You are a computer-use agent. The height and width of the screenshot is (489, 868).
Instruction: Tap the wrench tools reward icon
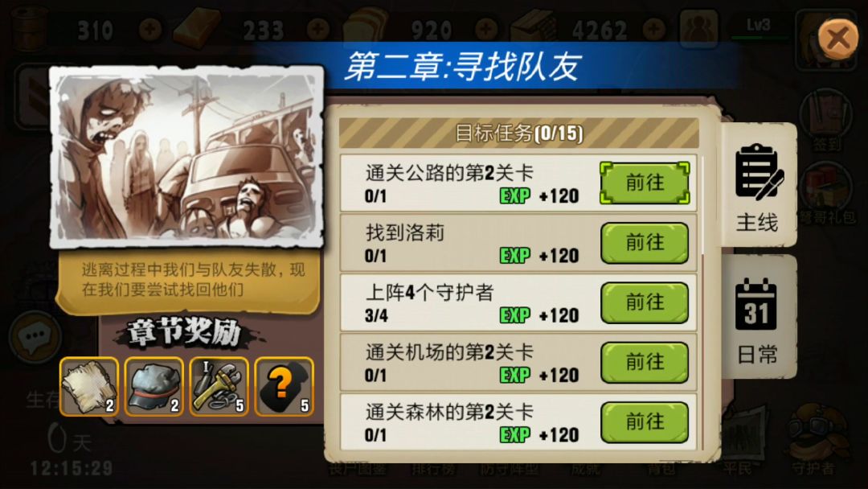tap(219, 387)
